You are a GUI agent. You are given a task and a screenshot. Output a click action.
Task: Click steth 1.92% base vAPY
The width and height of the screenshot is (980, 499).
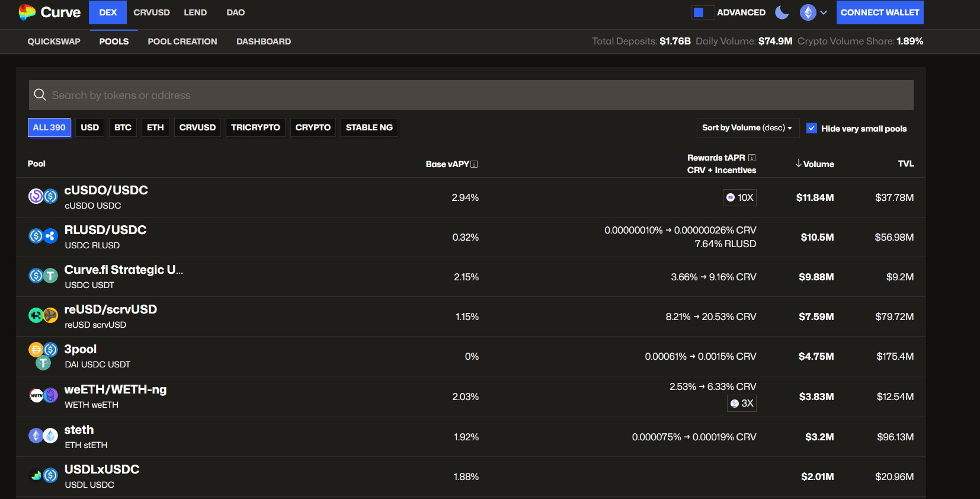(466, 437)
